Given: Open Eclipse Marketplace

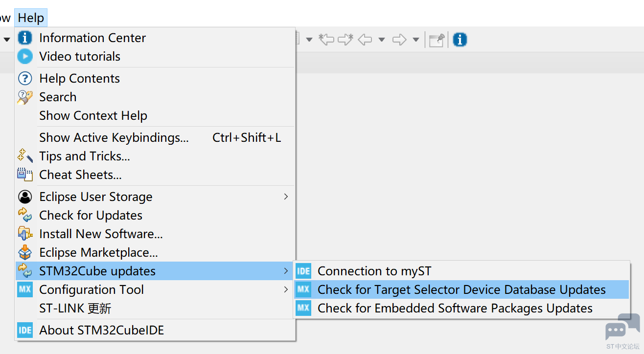Looking at the screenshot, I should pyautogui.click(x=155, y=252).
